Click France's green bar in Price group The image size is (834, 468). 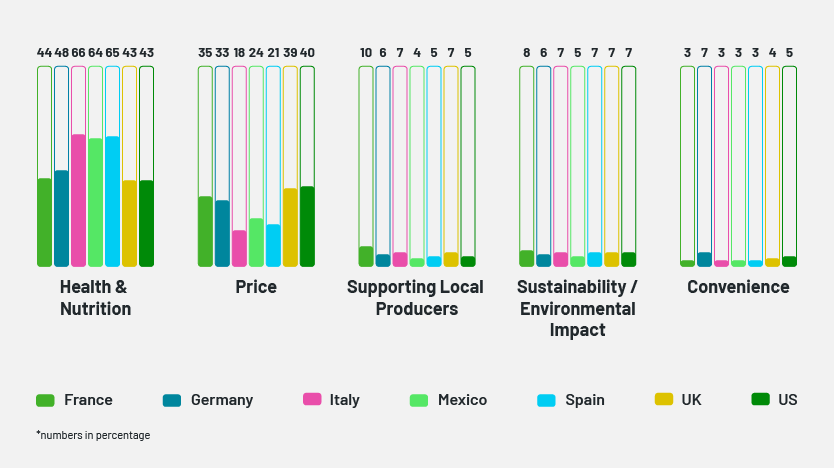point(205,231)
